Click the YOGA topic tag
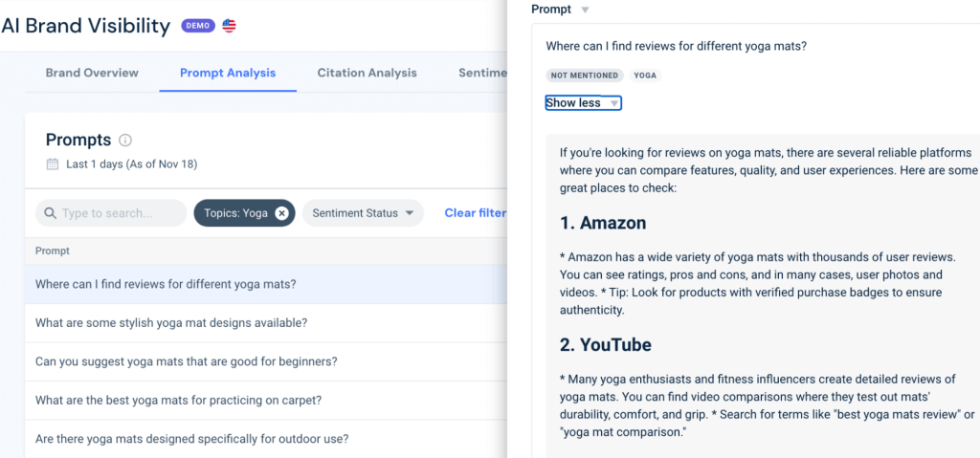 click(645, 75)
